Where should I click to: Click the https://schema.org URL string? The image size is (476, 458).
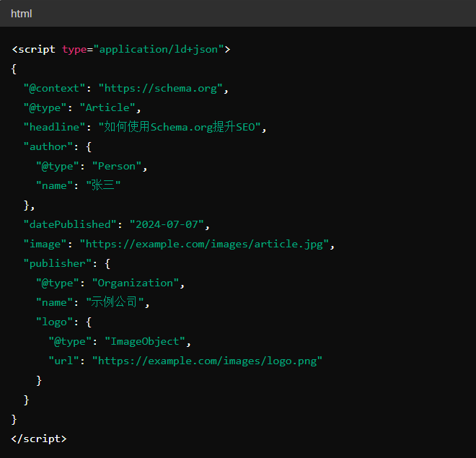click(160, 89)
